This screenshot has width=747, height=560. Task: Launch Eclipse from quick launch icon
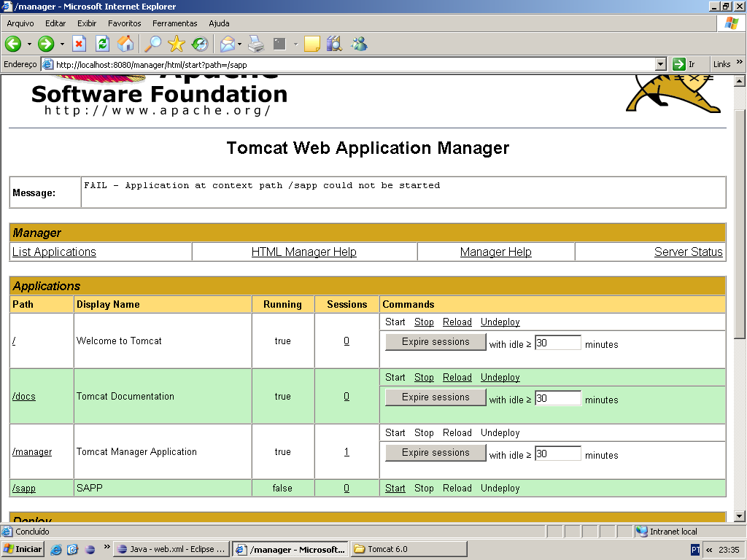90,550
